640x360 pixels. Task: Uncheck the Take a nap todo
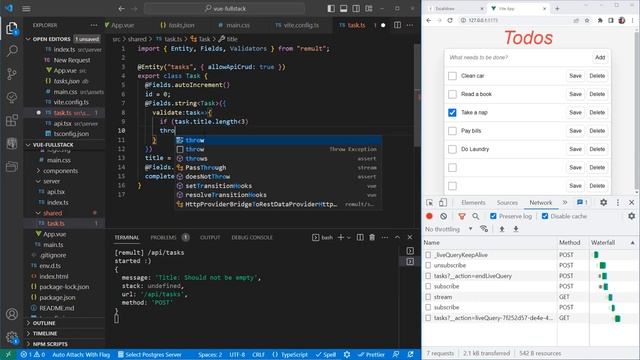(x=452, y=113)
